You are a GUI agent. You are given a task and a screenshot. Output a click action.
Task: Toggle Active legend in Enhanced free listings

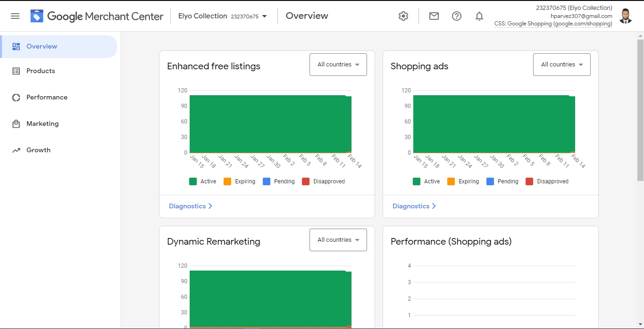tap(202, 181)
